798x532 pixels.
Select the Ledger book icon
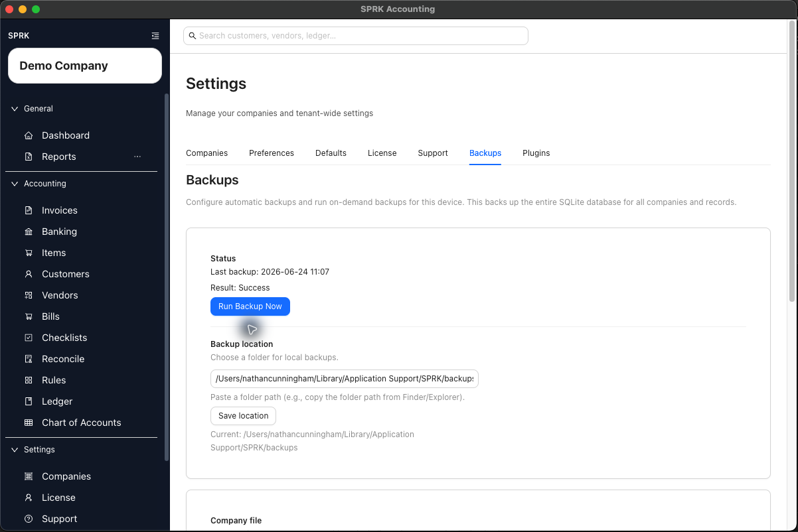coord(29,401)
